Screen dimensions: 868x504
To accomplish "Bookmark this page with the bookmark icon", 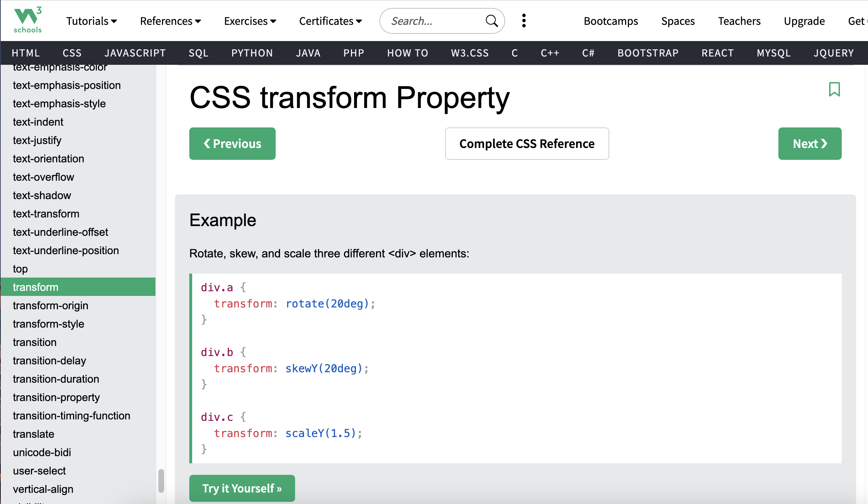I will [x=834, y=89].
